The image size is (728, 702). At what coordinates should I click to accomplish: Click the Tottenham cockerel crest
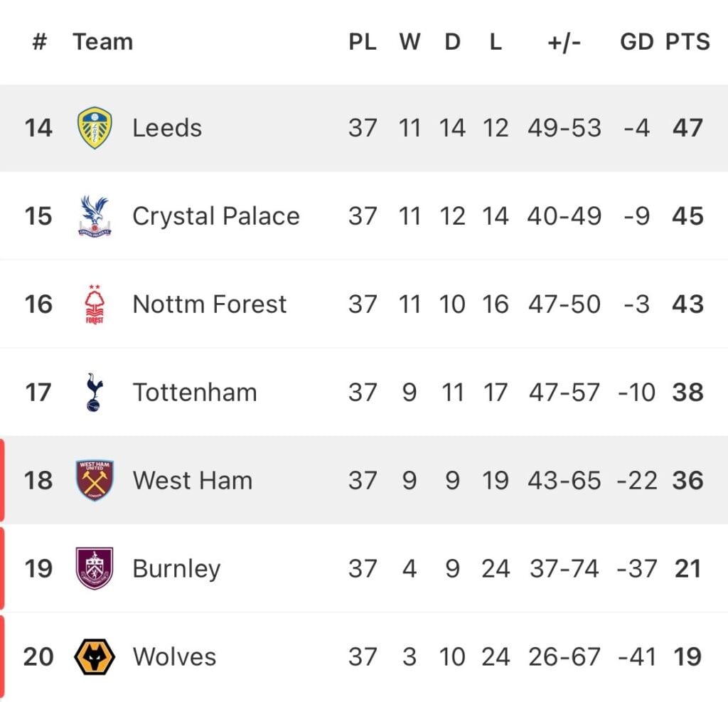(x=95, y=392)
